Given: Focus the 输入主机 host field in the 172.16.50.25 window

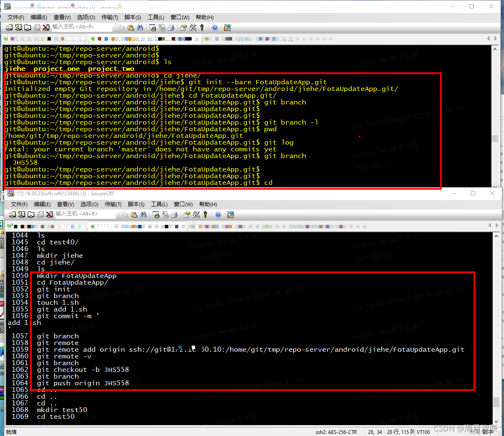Looking at the screenshot, I should 86,214.
